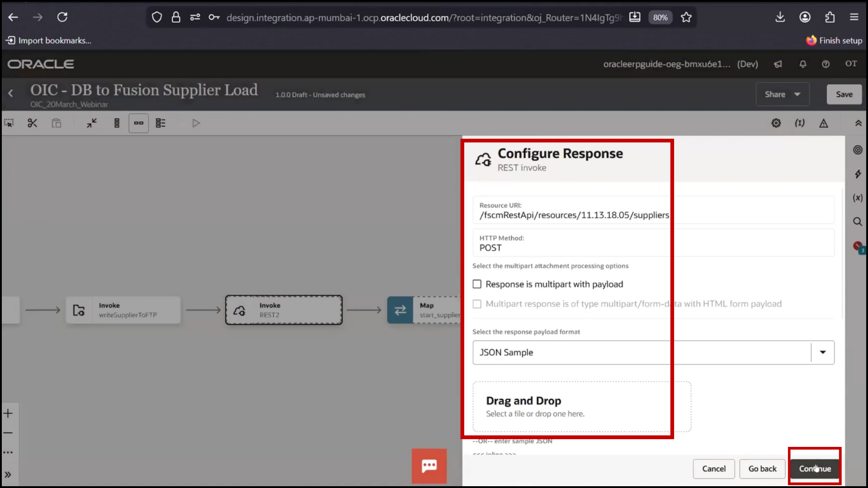Open the business identifiers (I) icon
Image resolution: width=868 pixels, height=488 pixels.
coord(800,123)
